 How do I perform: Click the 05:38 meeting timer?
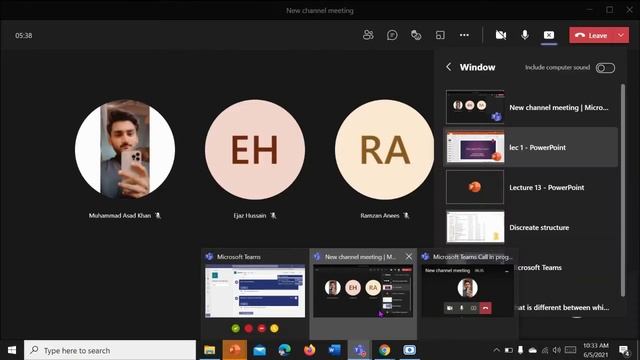[24, 36]
